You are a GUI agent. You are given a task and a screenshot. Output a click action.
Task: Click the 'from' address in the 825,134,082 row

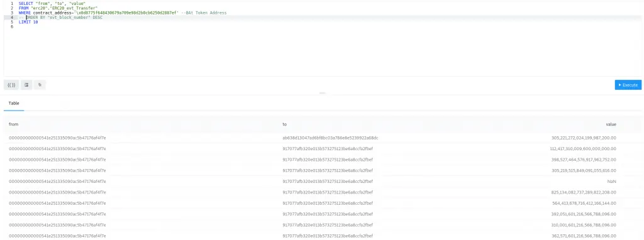[57, 192]
